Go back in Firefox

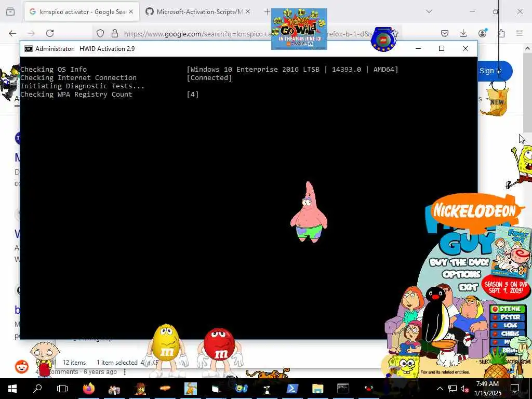(x=12, y=33)
